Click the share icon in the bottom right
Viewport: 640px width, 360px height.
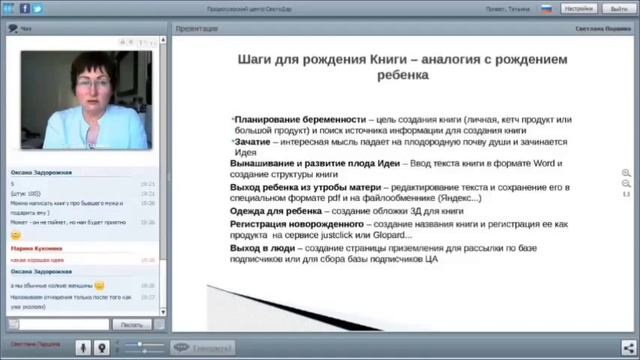tap(629, 348)
